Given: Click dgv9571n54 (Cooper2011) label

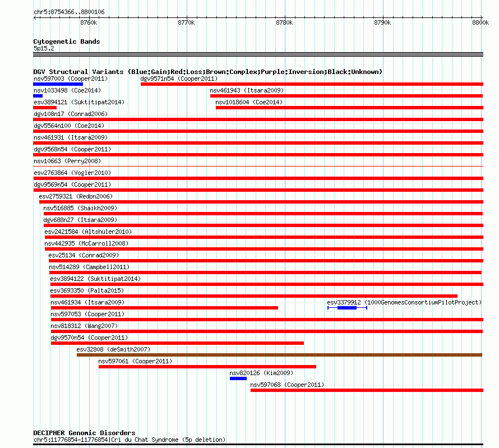Looking at the screenshot, I should pyautogui.click(x=179, y=78).
